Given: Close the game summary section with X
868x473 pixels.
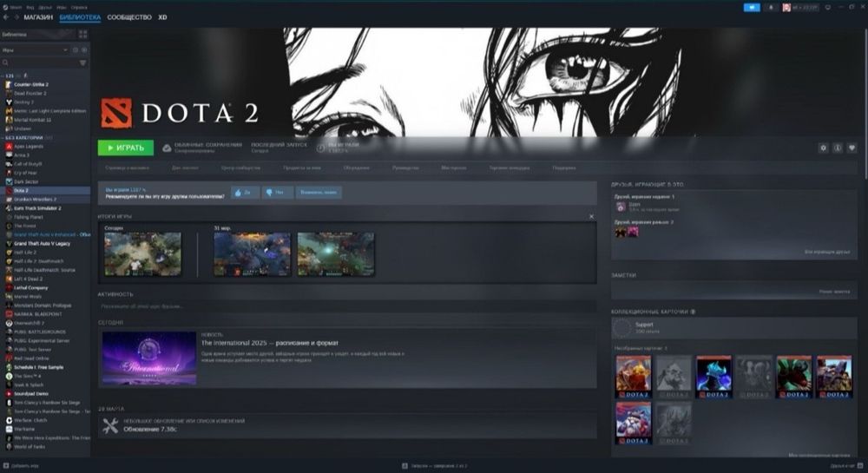Looking at the screenshot, I should point(591,216).
